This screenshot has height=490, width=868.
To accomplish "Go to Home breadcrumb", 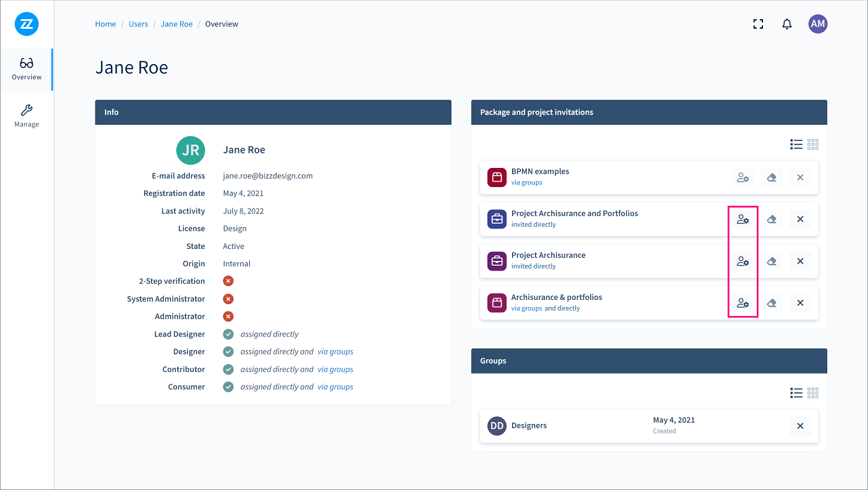I will [x=106, y=24].
